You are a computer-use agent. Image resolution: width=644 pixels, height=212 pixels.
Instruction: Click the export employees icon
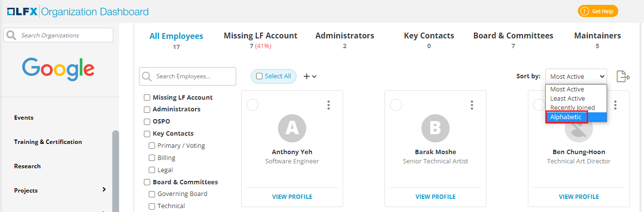623,76
